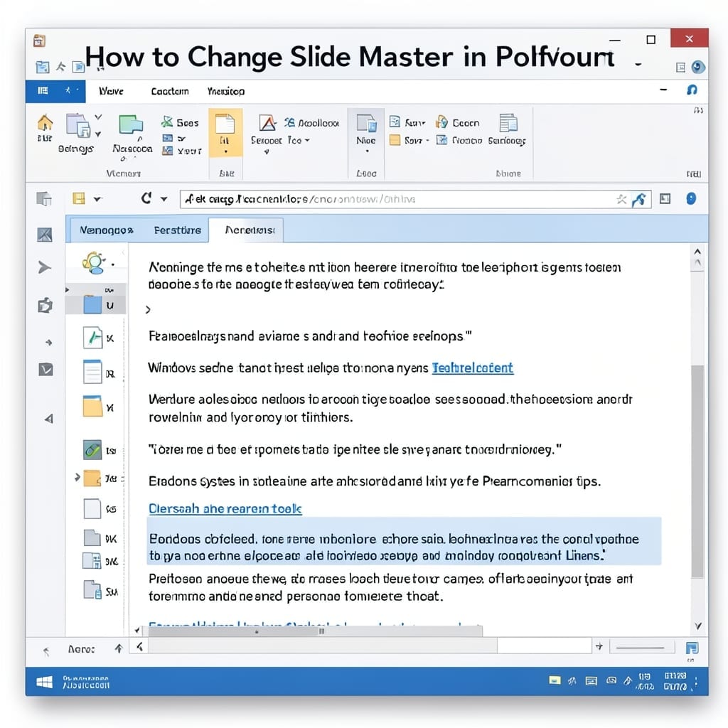This screenshot has height=728, width=728.
Task: Click the Xoer chart icon in ribbon
Action: [167, 151]
